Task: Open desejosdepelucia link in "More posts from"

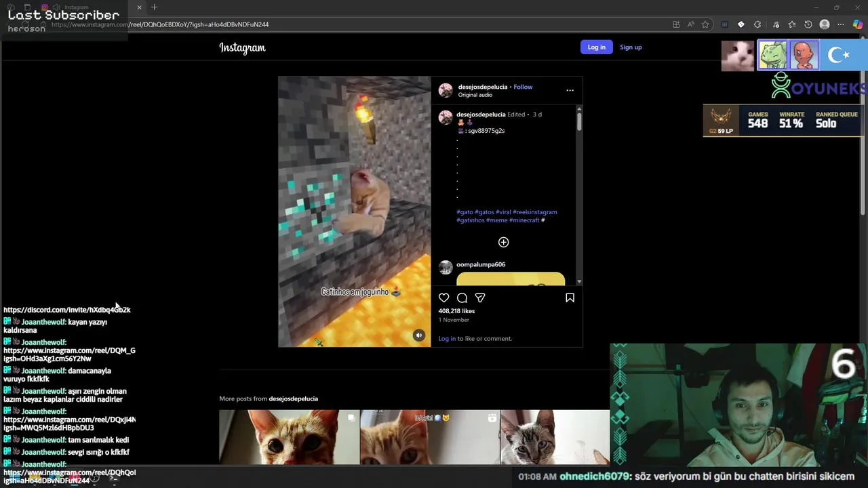Action: click(293, 399)
